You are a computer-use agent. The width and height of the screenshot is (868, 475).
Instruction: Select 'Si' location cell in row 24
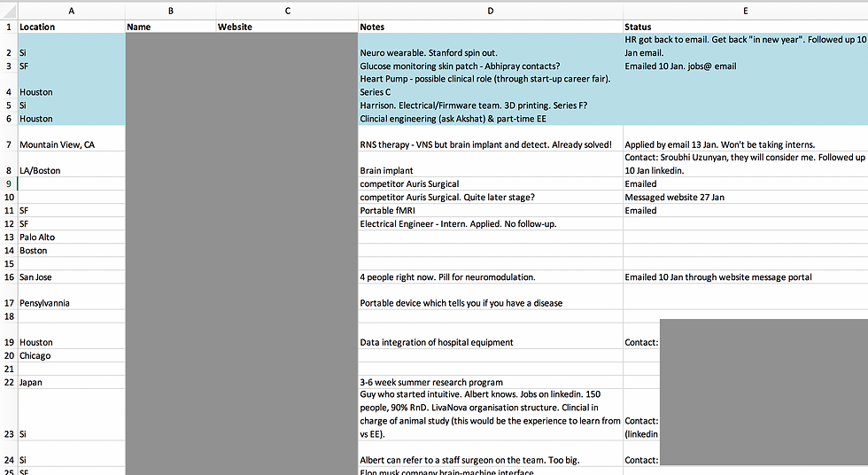(x=72, y=454)
